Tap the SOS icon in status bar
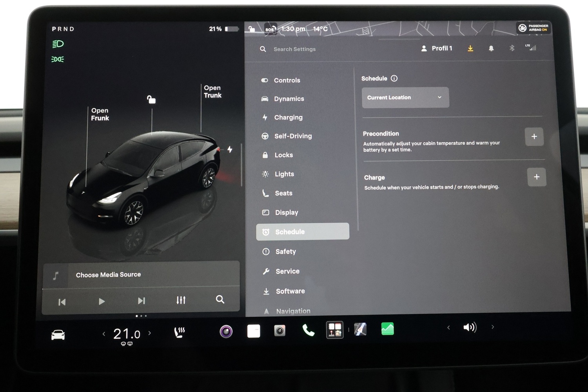This screenshot has width=588, height=392. [270, 29]
